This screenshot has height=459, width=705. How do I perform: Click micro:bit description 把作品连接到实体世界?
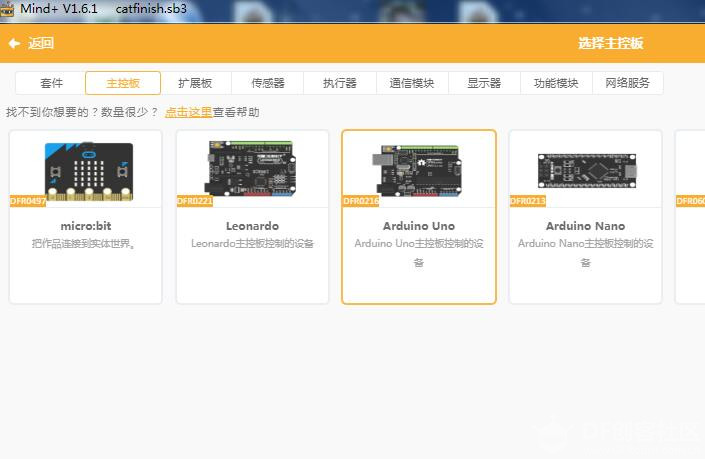click(x=84, y=244)
